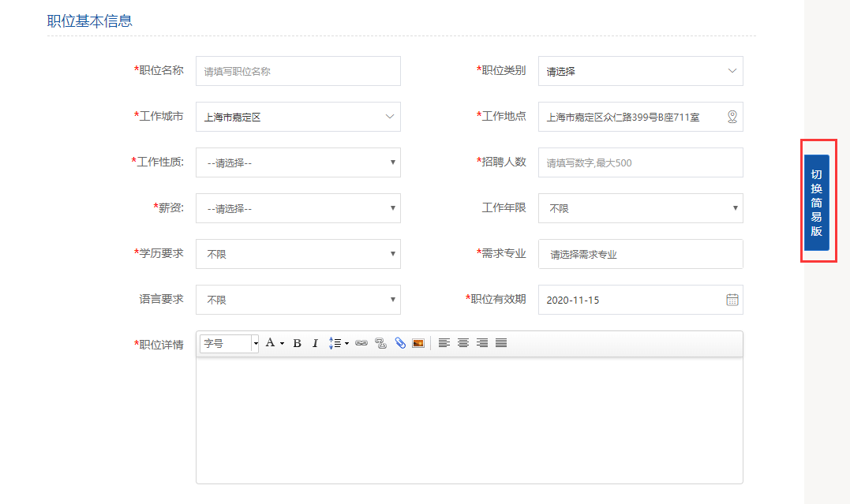The width and height of the screenshot is (850, 504).
Task: Toggle italic formatting in the editor toolbar
Action: pyautogui.click(x=315, y=343)
